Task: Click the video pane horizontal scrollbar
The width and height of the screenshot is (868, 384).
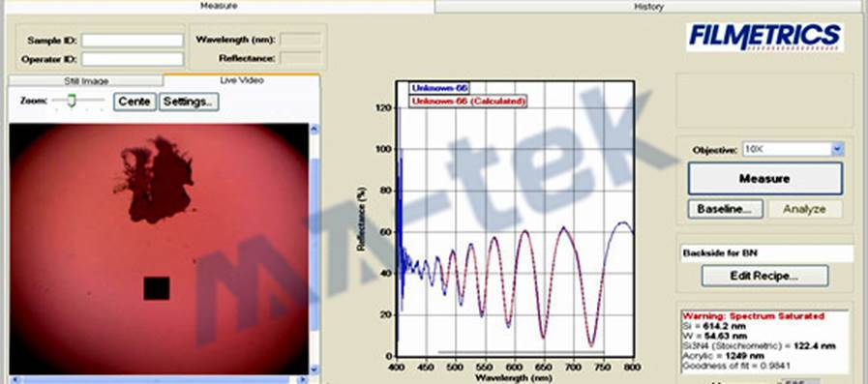Action: pyautogui.click(x=159, y=379)
